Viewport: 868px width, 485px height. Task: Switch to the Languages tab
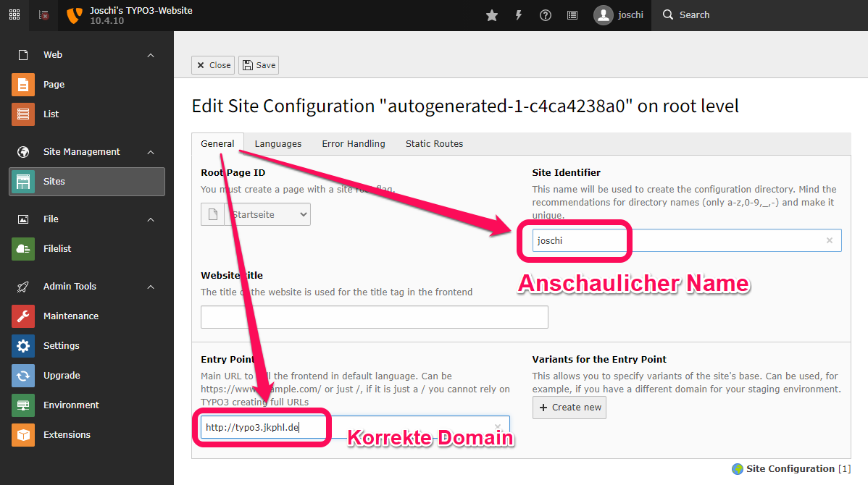277,143
